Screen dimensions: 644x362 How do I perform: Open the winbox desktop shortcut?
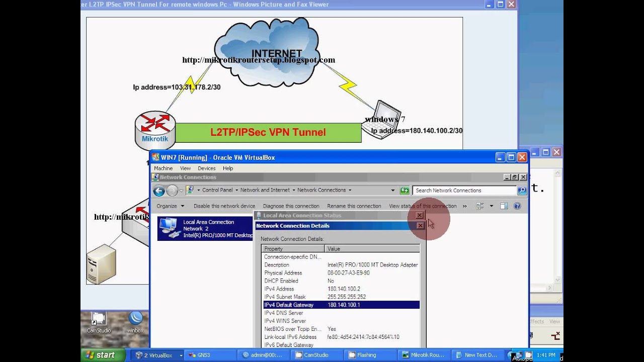(135, 322)
